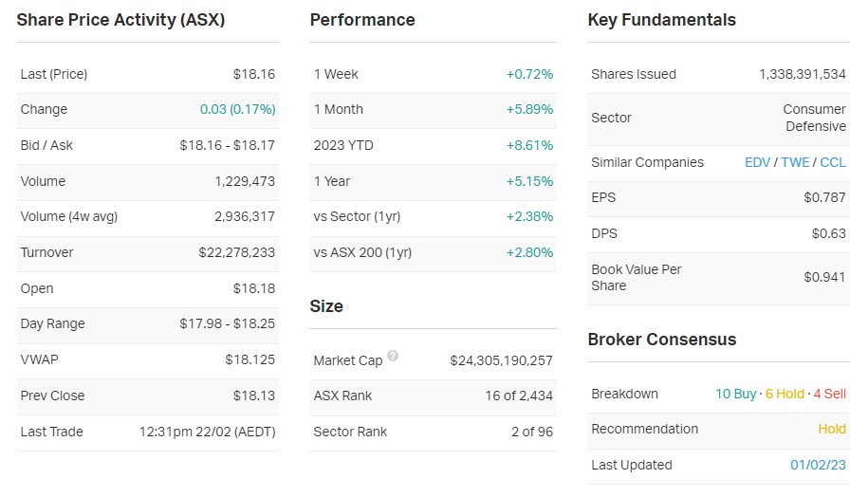
Task: Click the Market Cap help question-mark icon
Action: coord(393,357)
